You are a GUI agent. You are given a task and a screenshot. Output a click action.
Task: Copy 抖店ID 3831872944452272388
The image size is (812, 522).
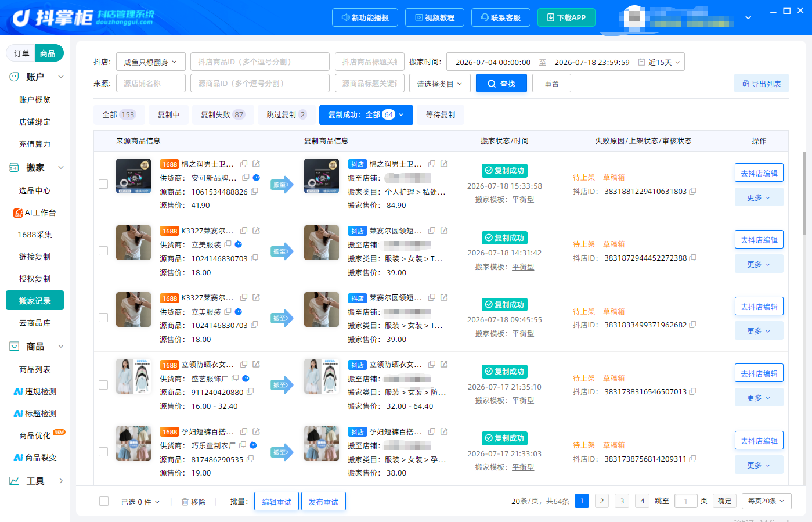click(692, 258)
